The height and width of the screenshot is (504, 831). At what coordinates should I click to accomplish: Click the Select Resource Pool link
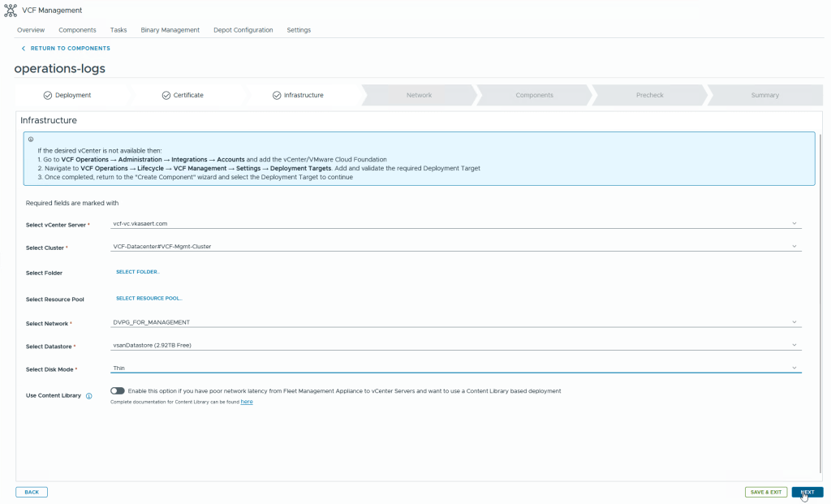click(149, 299)
